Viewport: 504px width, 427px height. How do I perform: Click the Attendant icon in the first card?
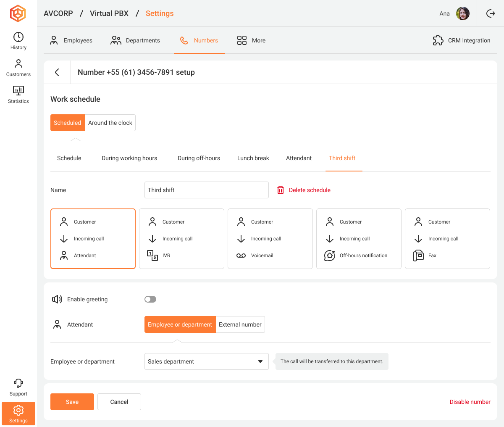64,256
